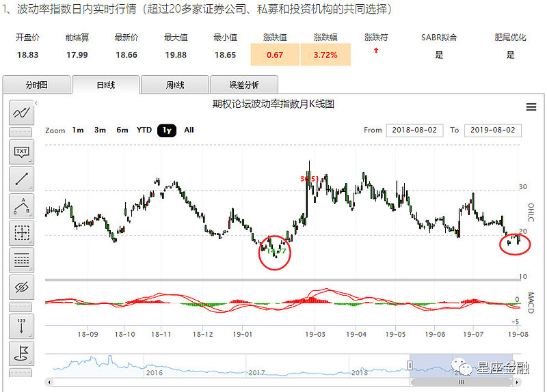Set zoom range to 3m
547x392 pixels.
(x=100, y=130)
